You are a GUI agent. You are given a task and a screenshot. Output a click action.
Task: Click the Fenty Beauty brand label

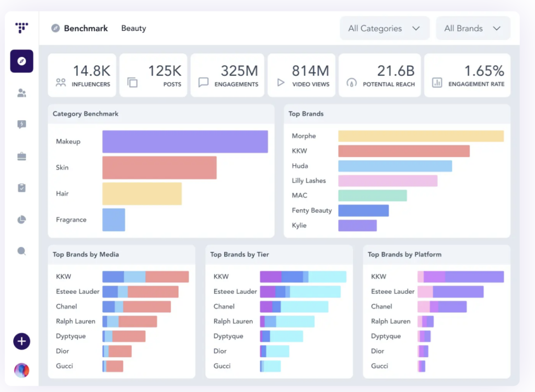click(x=311, y=210)
